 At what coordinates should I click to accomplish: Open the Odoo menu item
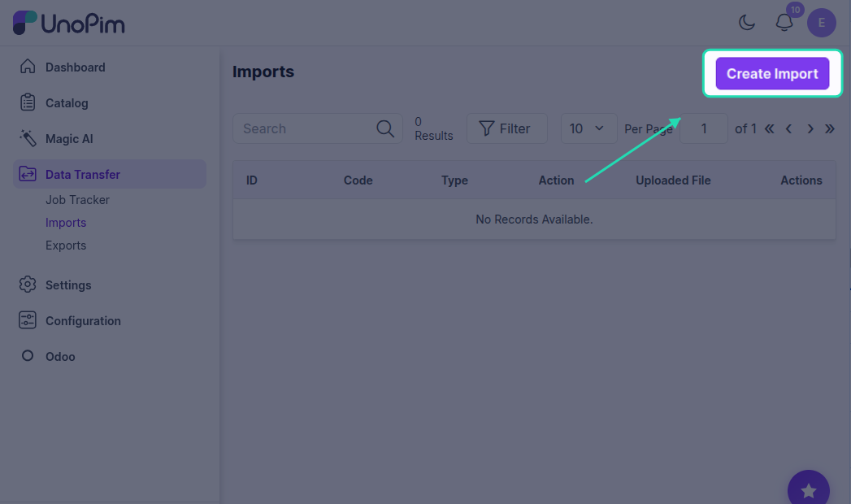coord(110,356)
